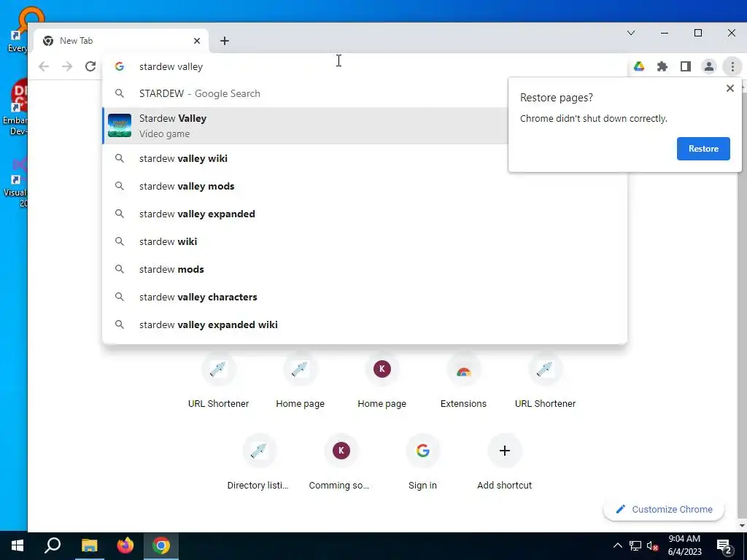747x560 pixels.
Task: Reload the page with the refresh icon
Action: 90,66
